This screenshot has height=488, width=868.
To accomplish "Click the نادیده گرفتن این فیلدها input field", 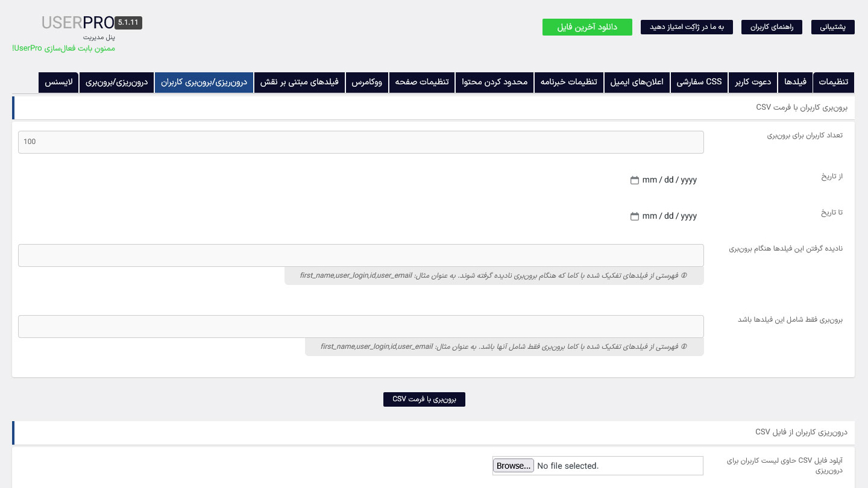I will (361, 255).
